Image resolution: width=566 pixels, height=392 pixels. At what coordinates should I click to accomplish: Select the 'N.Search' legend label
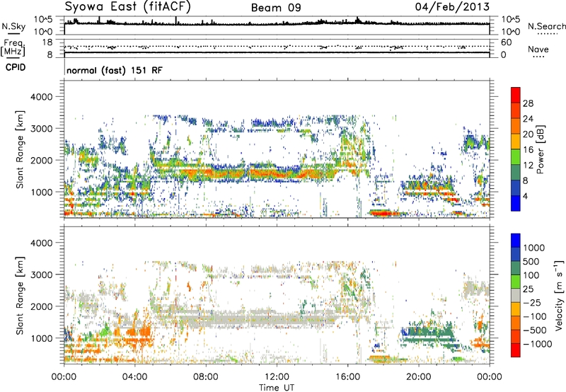click(546, 26)
